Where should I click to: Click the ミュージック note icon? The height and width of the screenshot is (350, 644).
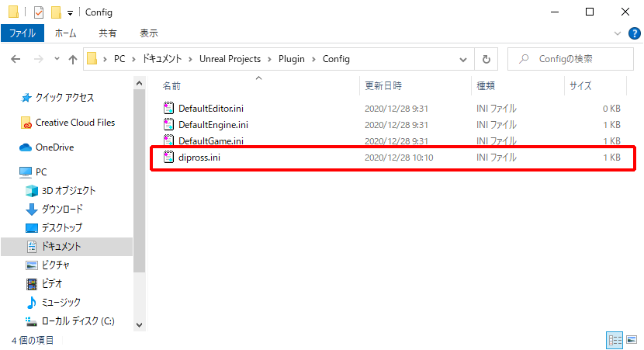tap(32, 303)
